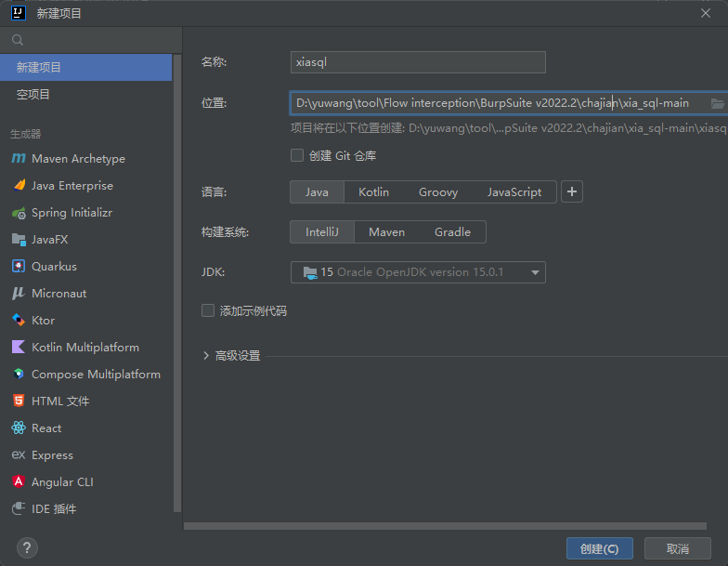Click the Express ex icon
Image resolution: width=728 pixels, height=566 pixels.
click(x=19, y=454)
